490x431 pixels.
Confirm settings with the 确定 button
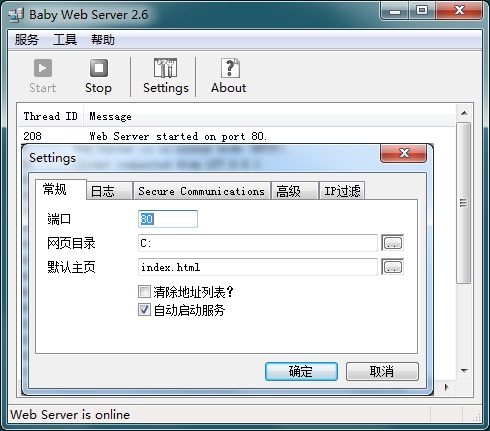pos(301,371)
